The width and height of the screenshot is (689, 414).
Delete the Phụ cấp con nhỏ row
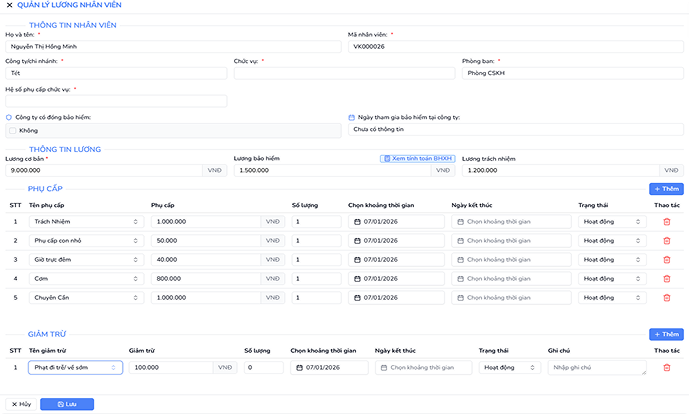667,240
